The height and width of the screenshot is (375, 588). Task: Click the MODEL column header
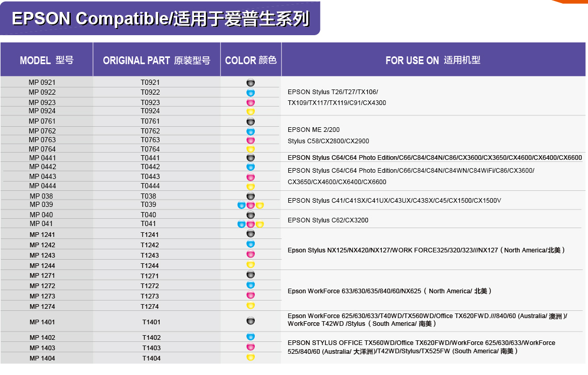coord(47,61)
